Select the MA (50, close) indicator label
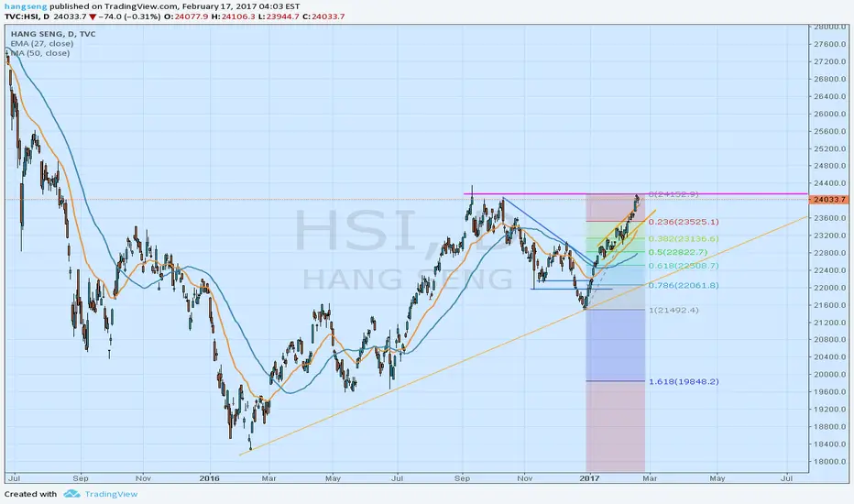 tap(41, 53)
